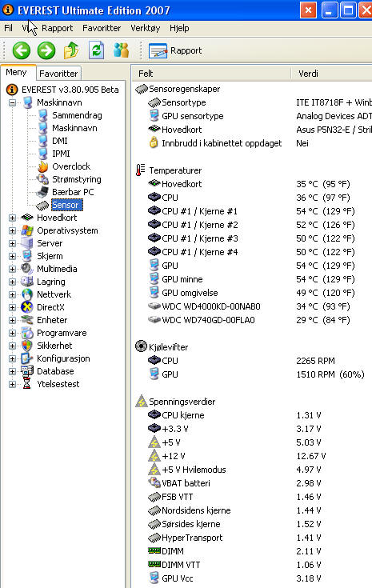This screenshot has width=372, height=588.
Task: Select the EVEREST v3.80.905 Beta root item
Action: pos(70,90)
